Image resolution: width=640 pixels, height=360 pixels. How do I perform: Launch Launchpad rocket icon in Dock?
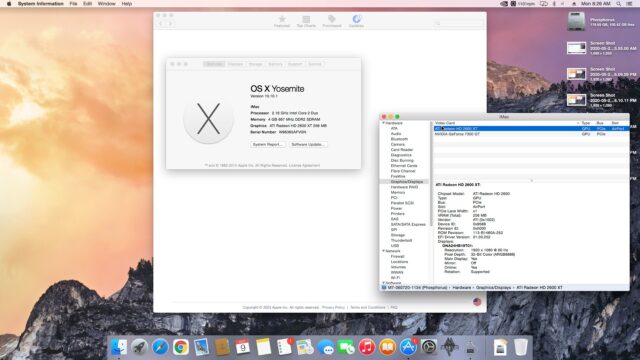139,347
